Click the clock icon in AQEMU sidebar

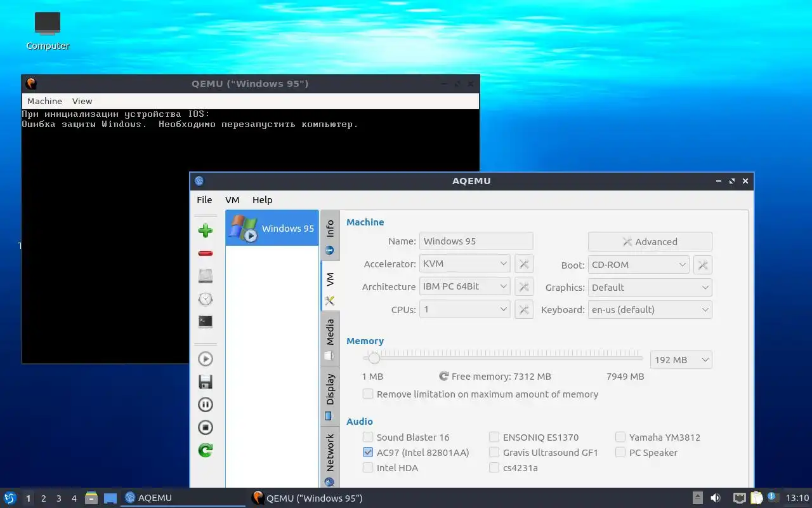tap(206, 299)
